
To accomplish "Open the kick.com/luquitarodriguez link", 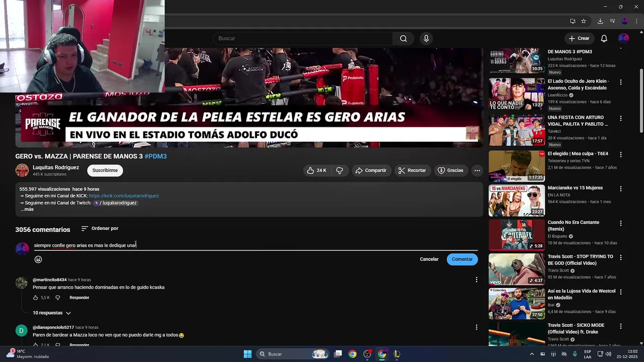I will (x=124, y=196).
